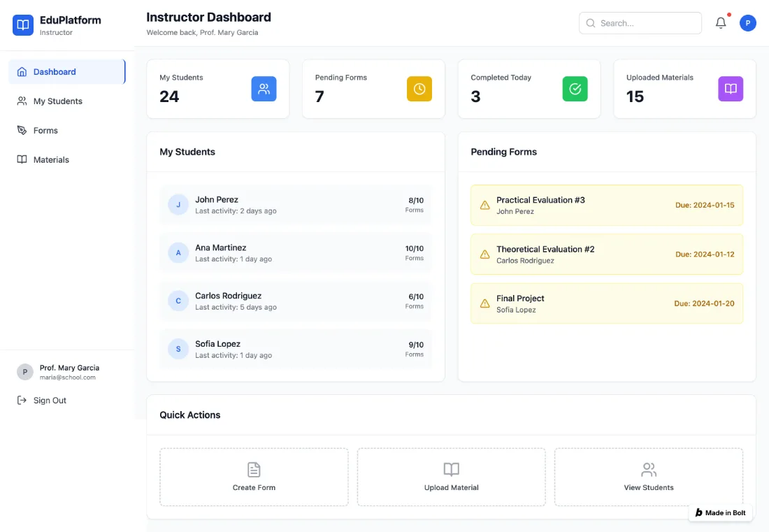
Task: Click the blue students icon on My Students card
Action: click(x=264, y=89)
